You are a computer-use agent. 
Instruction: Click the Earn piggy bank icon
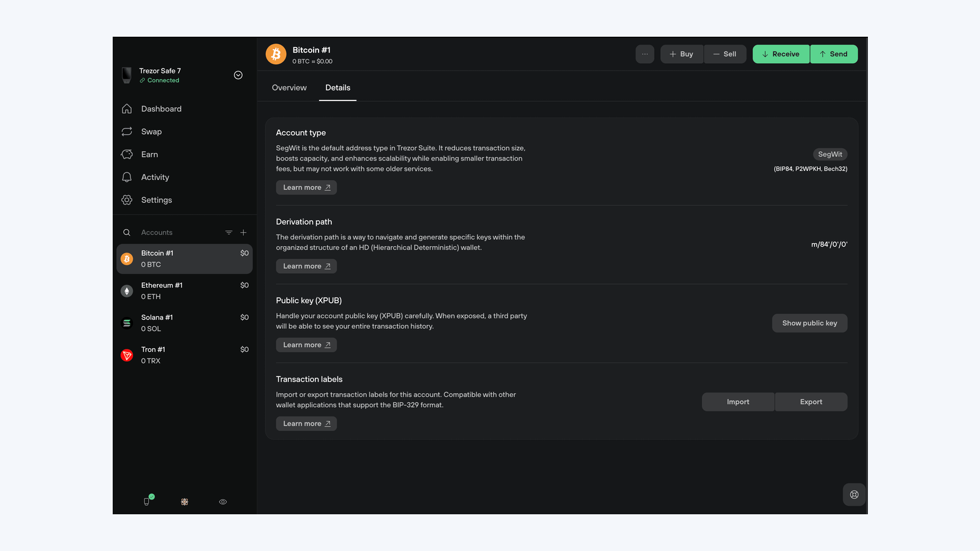point(127,154)
